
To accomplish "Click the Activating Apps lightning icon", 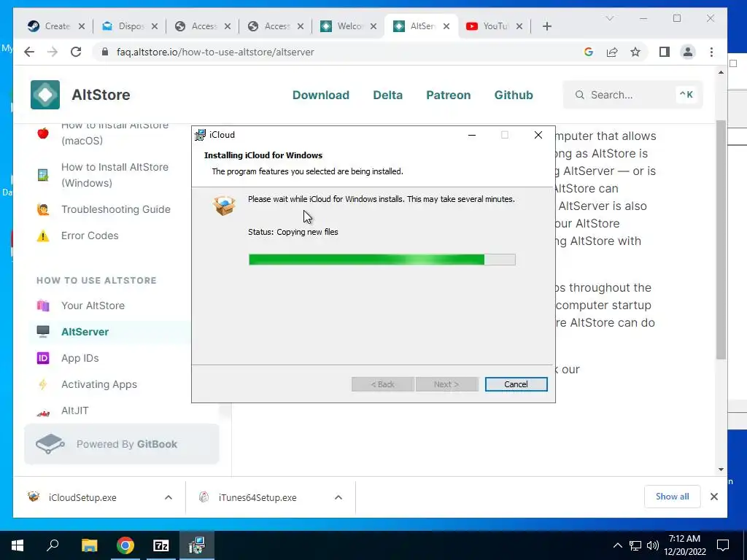I will click(43, 384).
